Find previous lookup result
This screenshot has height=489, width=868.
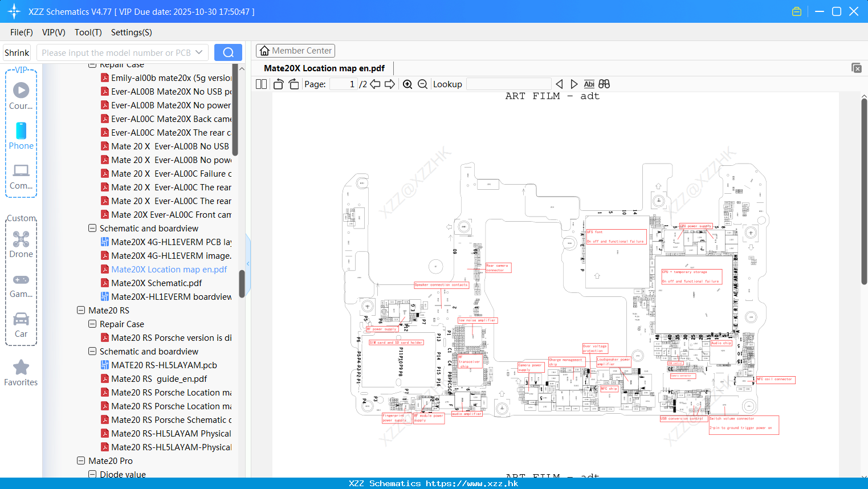559,84
